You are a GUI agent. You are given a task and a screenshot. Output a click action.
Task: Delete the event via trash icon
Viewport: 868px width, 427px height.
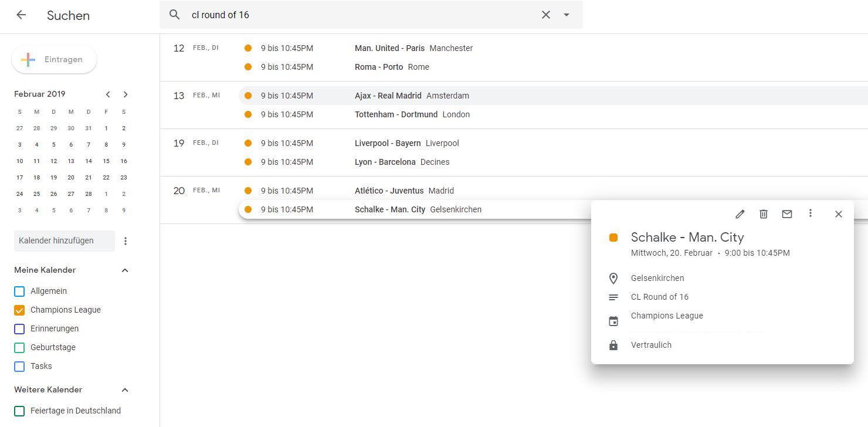tap(764, 214)
